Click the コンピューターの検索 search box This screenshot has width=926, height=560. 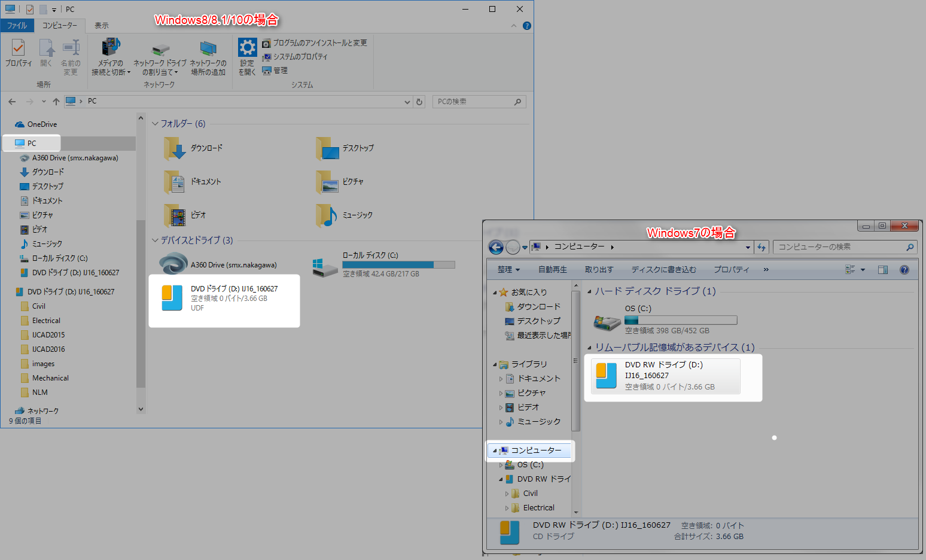point(845,247)
